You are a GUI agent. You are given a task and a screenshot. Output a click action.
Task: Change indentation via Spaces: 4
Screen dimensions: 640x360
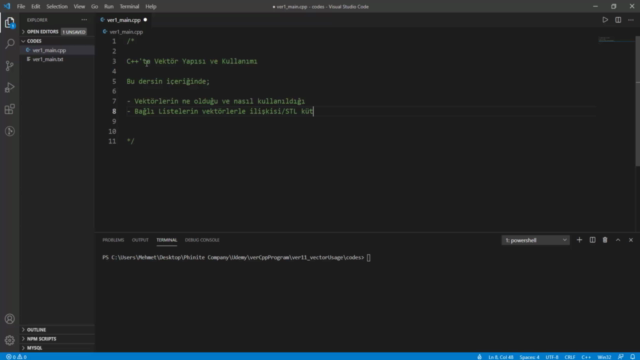529,357
